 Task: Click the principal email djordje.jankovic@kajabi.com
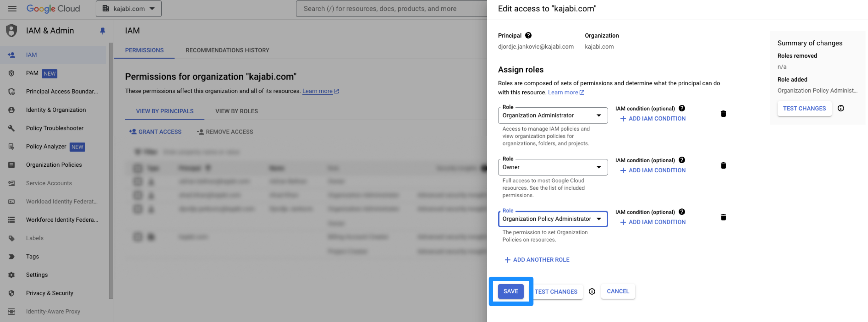coord(535,46)
